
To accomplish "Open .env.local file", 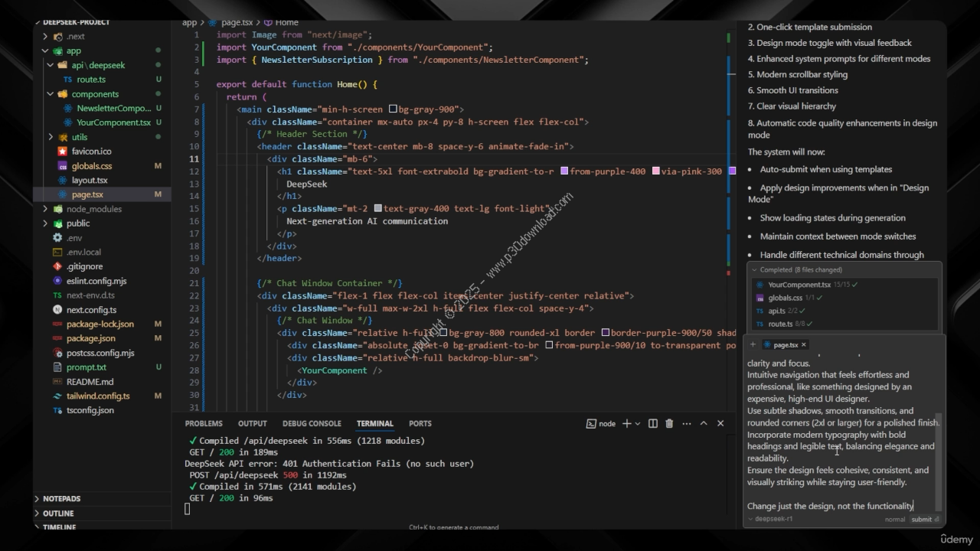I will coord(83,252).
